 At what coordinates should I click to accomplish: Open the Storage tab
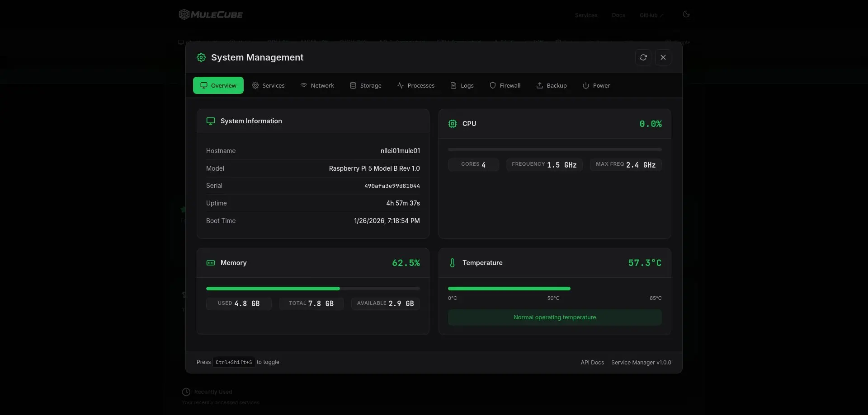(x=365, y=85)
